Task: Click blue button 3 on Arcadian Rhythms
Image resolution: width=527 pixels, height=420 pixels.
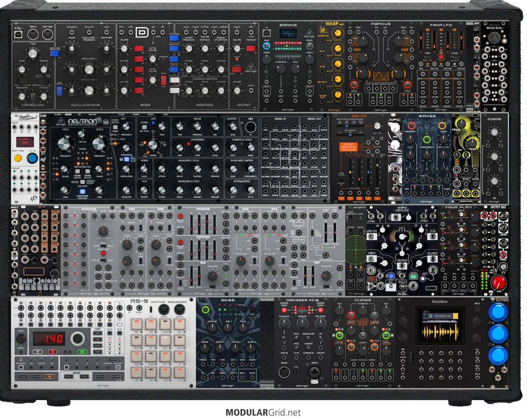Action: (498, 356)
